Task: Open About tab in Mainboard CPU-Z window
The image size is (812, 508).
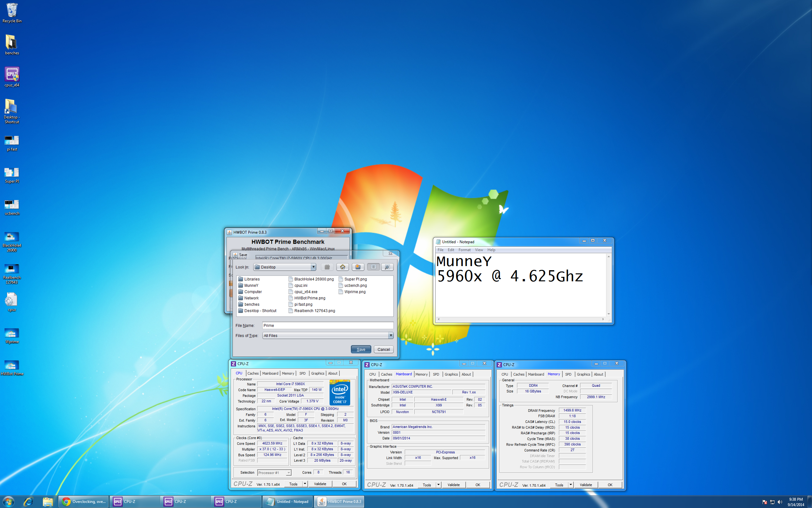Action: [466, 374]
